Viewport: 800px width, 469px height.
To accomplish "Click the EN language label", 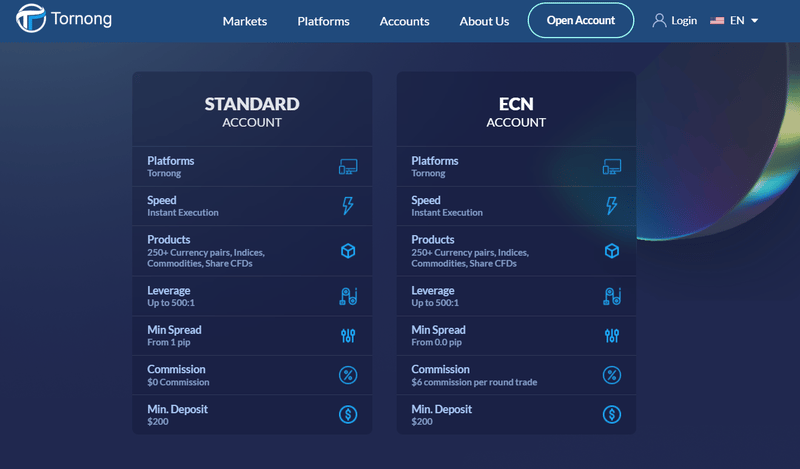I will (737, 20).
